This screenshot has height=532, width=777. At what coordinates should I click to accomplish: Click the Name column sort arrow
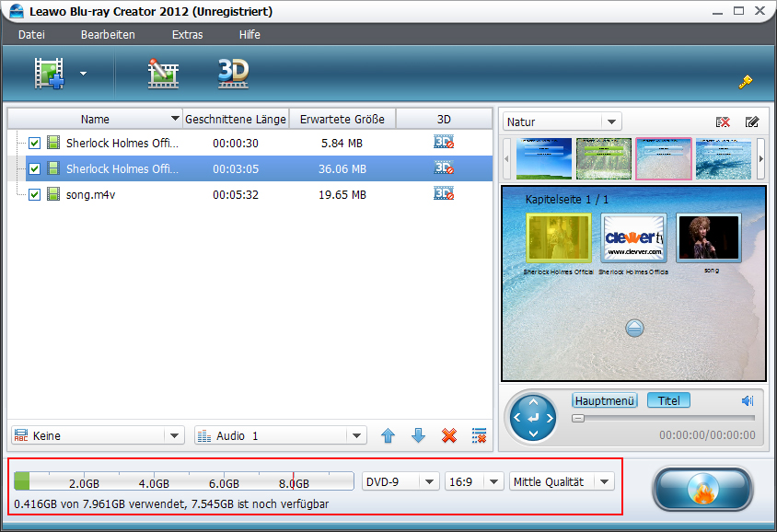click(175, 119)
